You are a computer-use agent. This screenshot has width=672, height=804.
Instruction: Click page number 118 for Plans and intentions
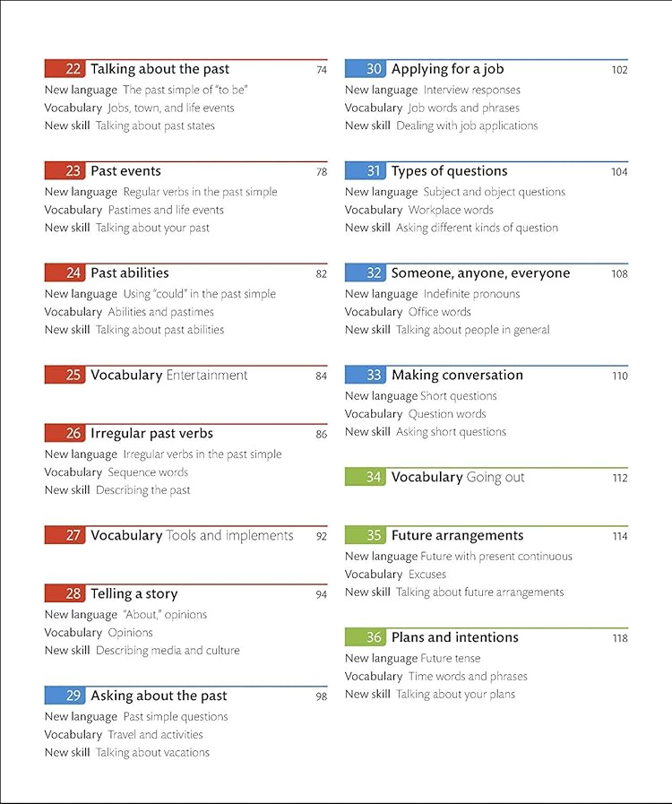coord(619,639)
